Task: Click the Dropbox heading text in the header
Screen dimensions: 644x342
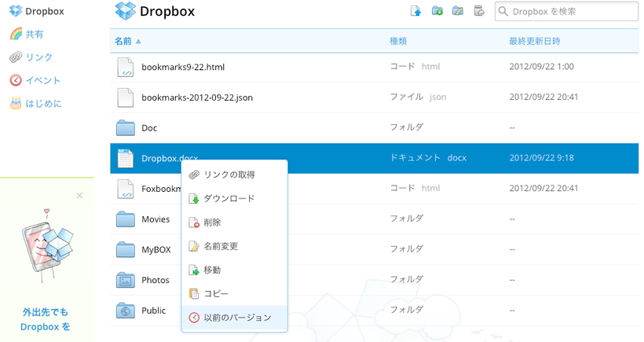Action: (x=167, y=12)
